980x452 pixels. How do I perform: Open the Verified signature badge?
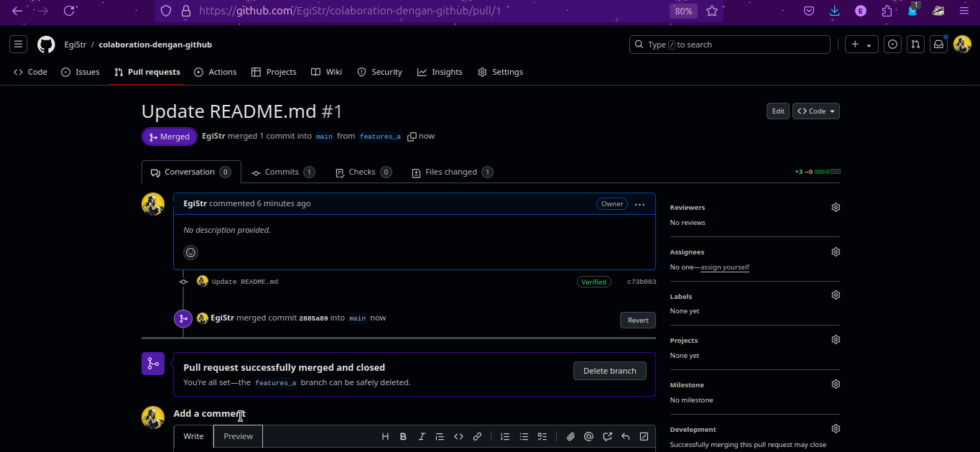tap(594, 282)
